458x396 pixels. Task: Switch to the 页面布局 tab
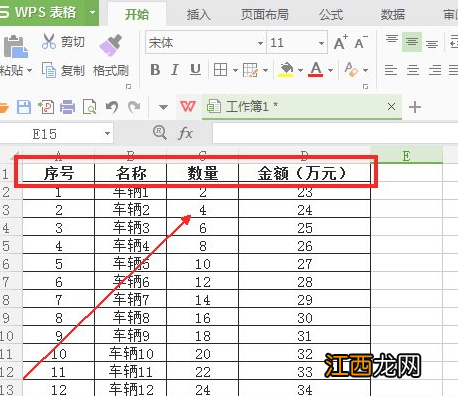coord(265,15)
